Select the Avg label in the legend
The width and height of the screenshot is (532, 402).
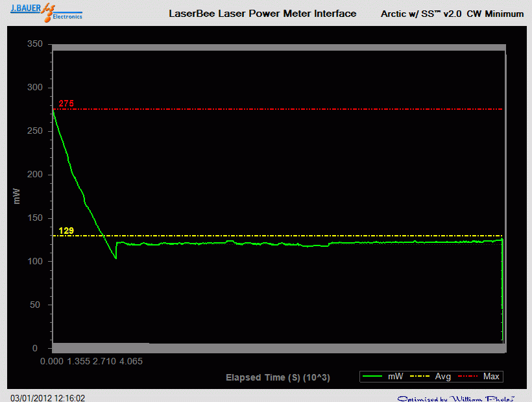(443, 377)
